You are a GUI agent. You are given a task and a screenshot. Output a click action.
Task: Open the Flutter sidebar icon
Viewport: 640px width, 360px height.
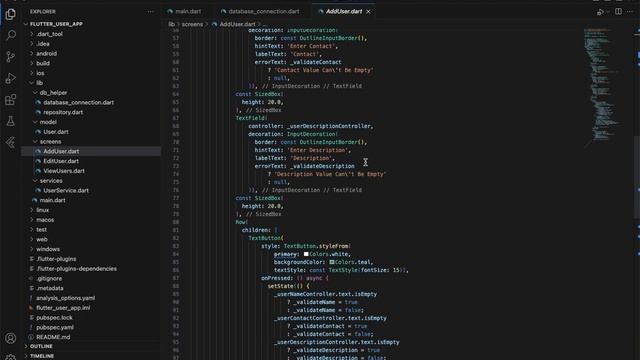11,142
